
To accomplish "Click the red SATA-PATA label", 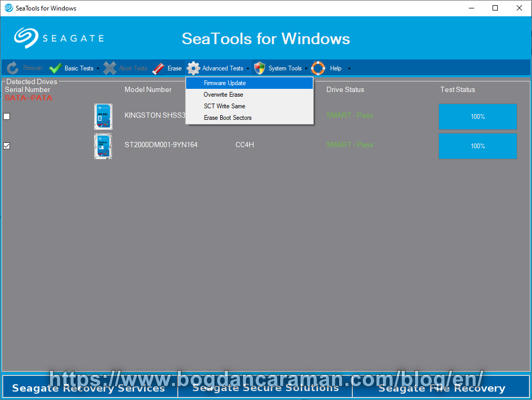I will (x=28, y=98).
